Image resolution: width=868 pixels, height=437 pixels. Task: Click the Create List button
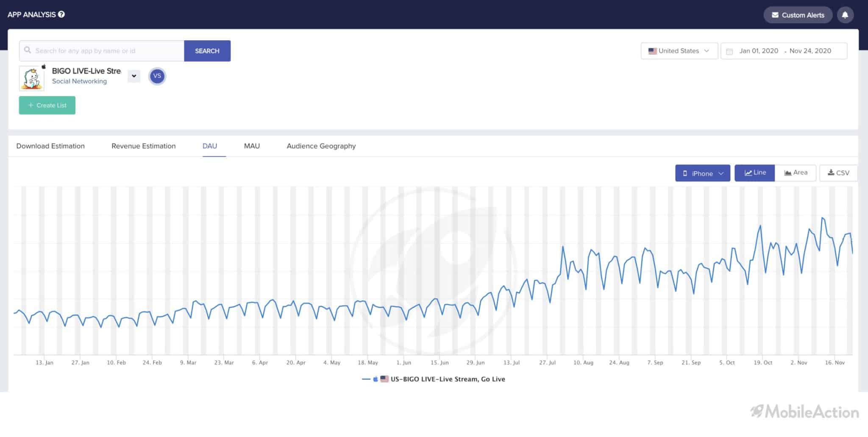[47, 105]
